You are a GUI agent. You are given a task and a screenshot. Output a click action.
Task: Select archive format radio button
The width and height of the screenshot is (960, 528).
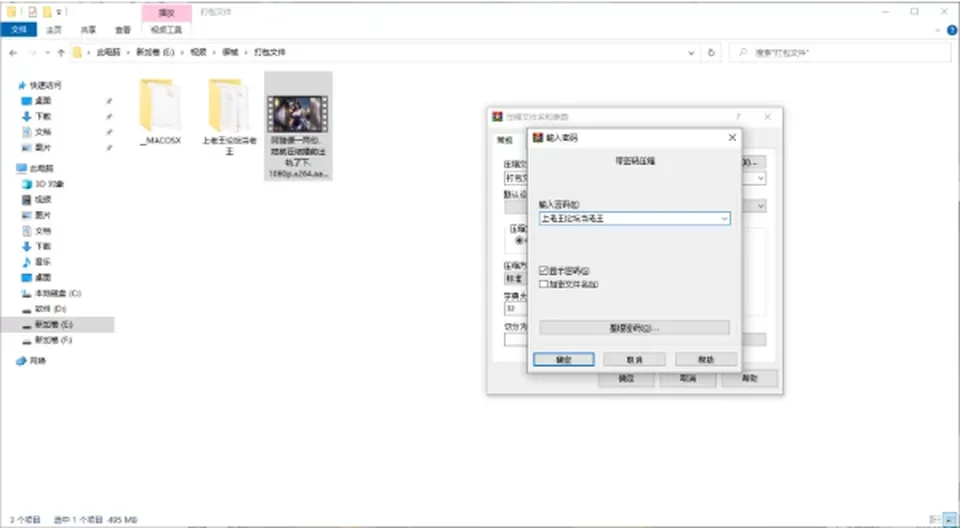pos(520,241)
